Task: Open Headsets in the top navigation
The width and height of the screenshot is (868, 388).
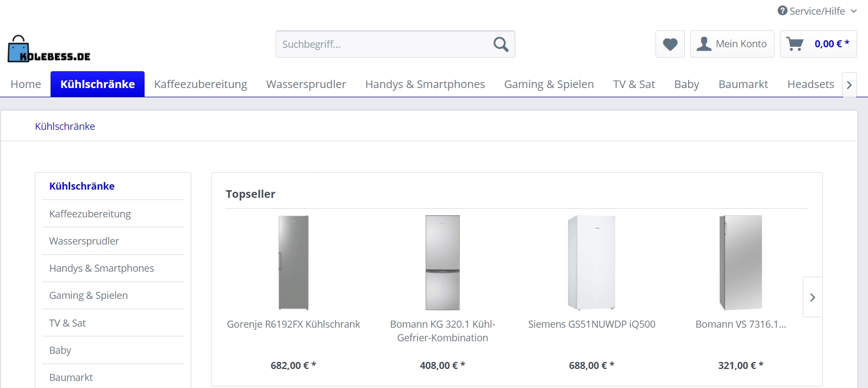Action: coord(810,84)
